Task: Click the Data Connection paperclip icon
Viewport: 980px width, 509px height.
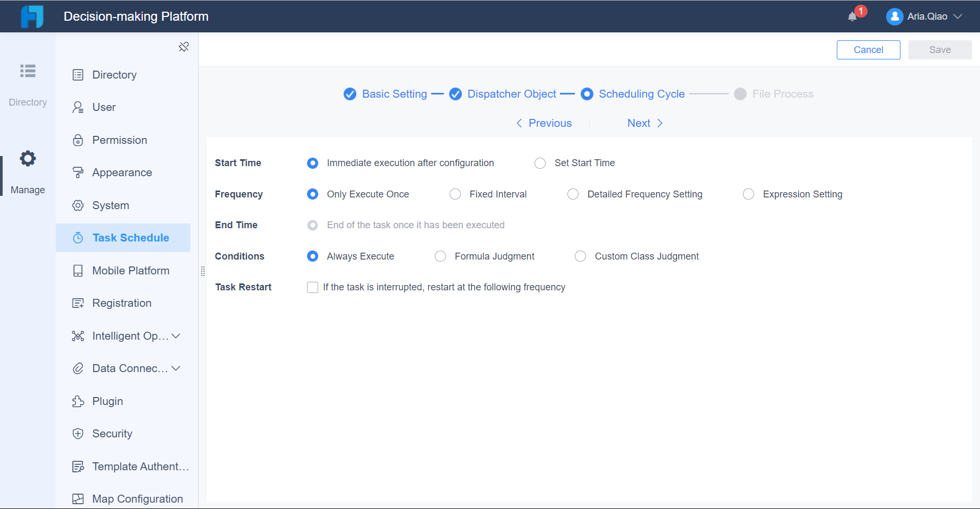Action: click(78, 368)
